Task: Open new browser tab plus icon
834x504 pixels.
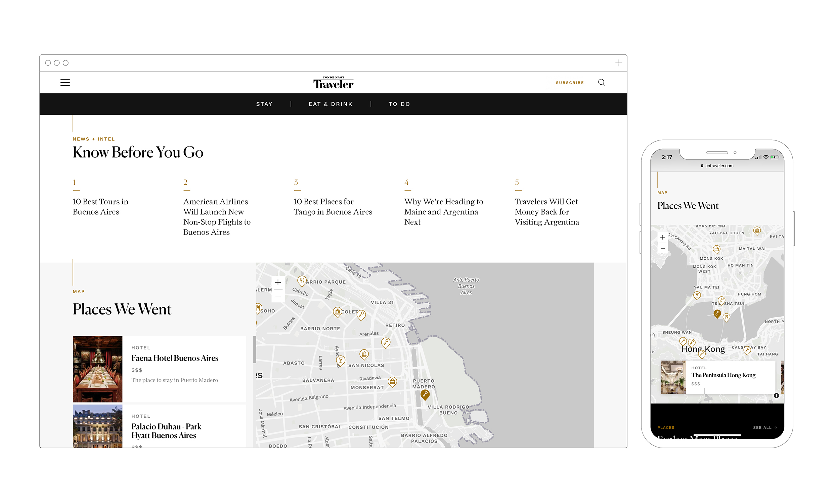Action: tap(619, 63)
